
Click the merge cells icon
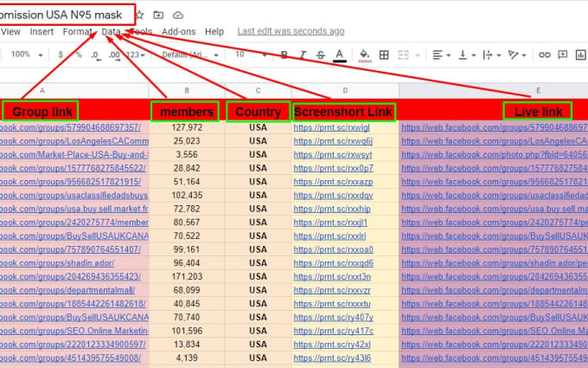click(403, 55)
